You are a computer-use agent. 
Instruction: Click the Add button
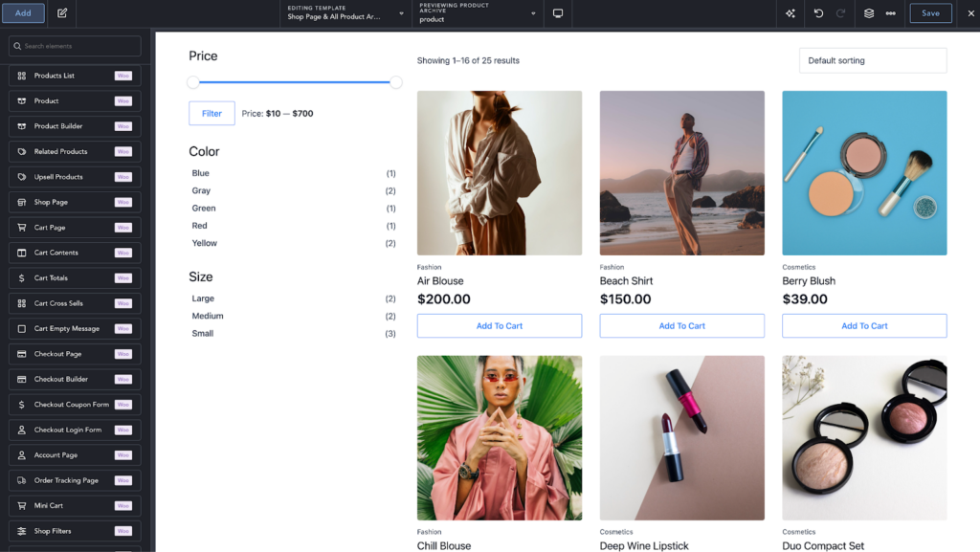22,12
